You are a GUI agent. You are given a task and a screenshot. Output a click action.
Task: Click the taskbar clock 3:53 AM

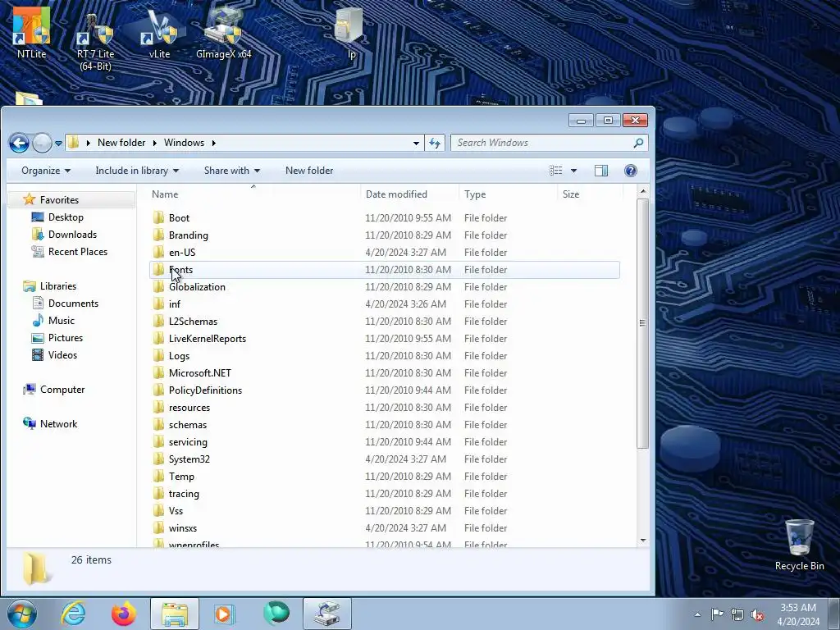click(x=798, y=614)
